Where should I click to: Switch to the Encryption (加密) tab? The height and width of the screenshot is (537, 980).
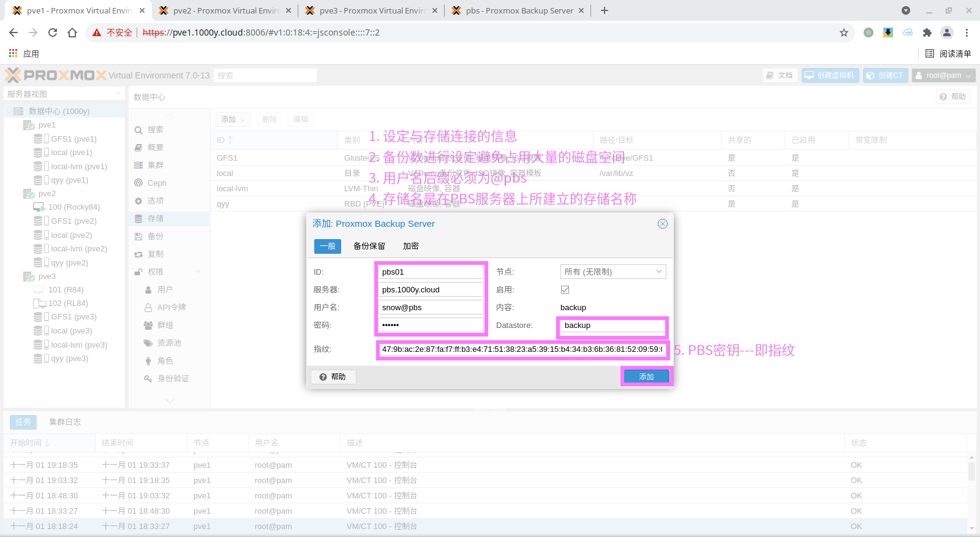(x=410, y=246)
